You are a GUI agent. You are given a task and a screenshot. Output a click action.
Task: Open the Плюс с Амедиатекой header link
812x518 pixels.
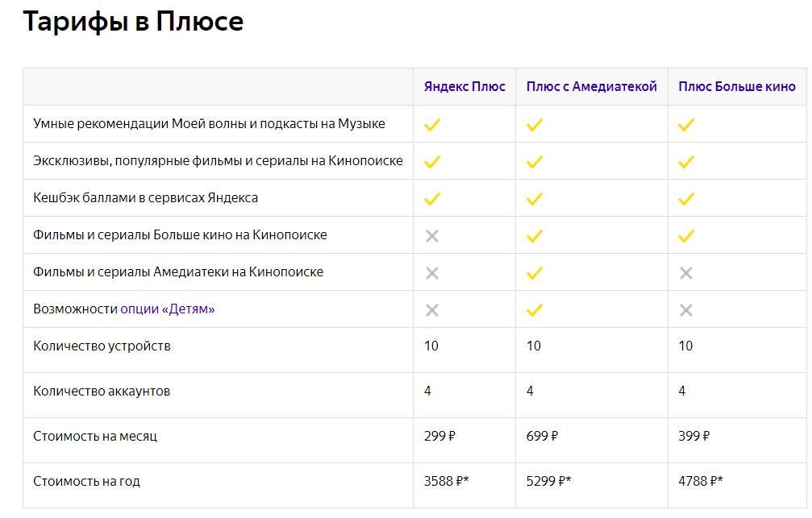tap(591, 86)
